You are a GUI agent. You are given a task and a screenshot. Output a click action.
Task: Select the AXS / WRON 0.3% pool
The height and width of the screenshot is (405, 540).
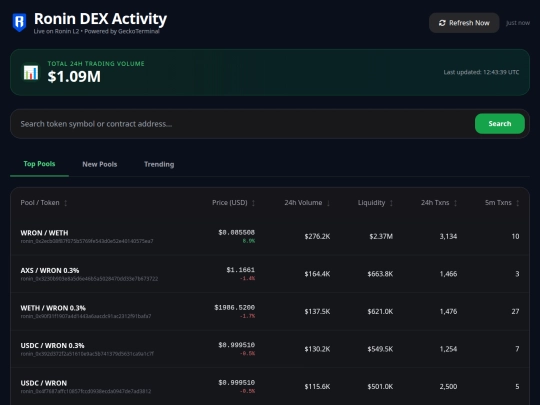(x=270, y=274)
